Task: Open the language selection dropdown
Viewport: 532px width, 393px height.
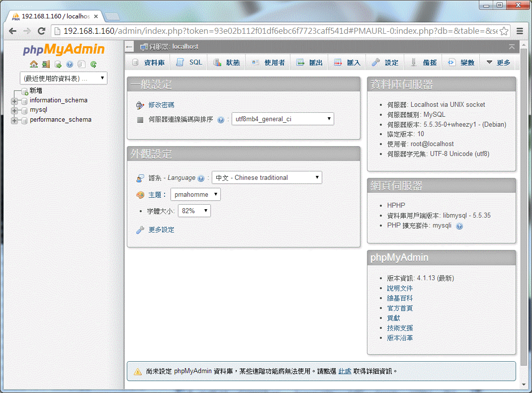Action: click(266, 178)
